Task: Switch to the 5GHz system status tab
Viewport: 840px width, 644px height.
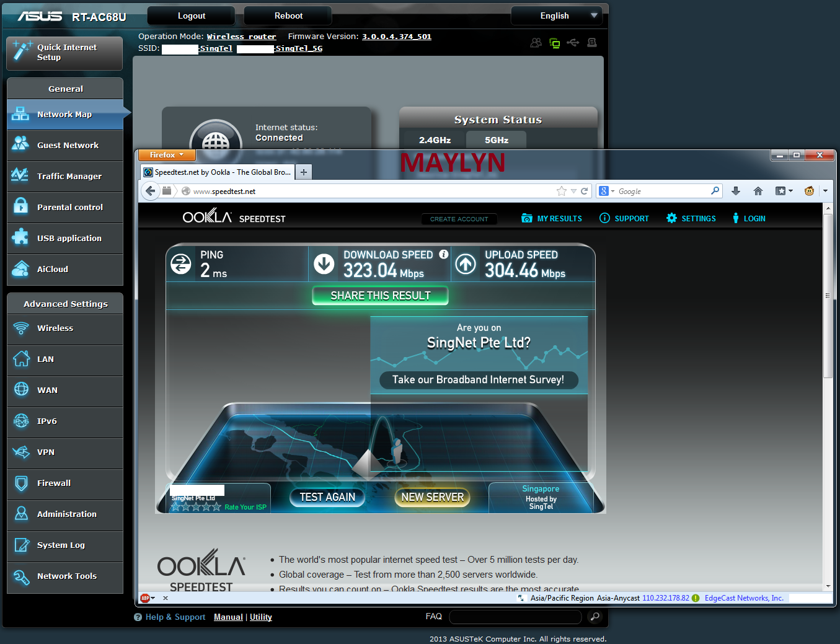Action: tap(496, 140)
